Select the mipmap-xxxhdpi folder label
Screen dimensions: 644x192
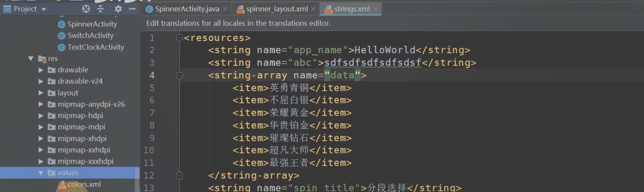pyautogui.click(x=86, y=161)
